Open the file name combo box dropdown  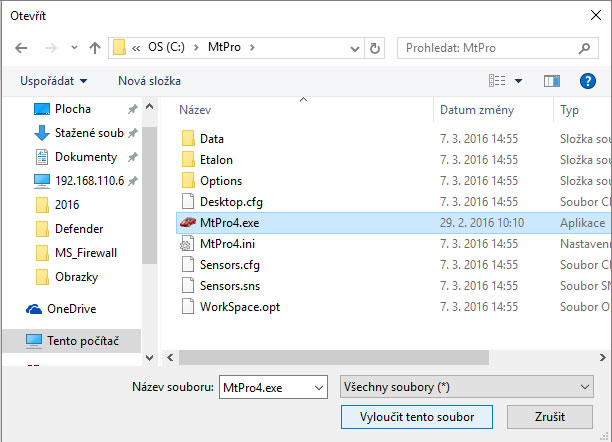click(319, 387)
